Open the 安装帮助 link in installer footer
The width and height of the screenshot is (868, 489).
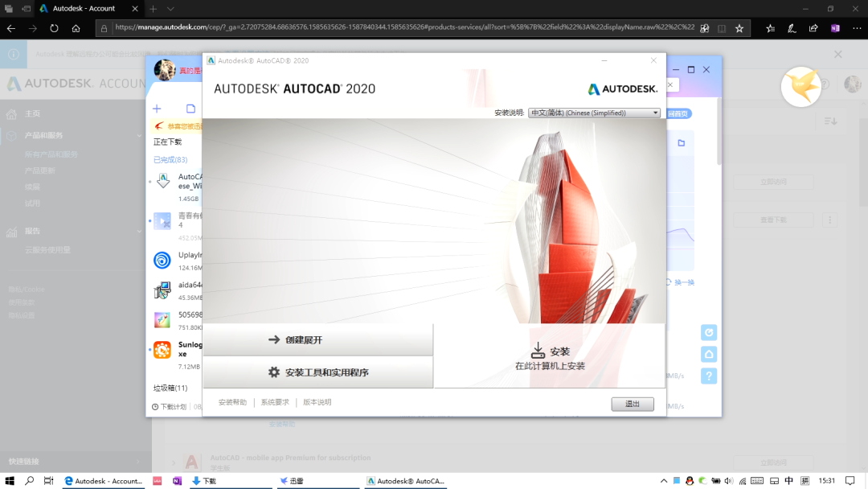click(x=232, y=403)
